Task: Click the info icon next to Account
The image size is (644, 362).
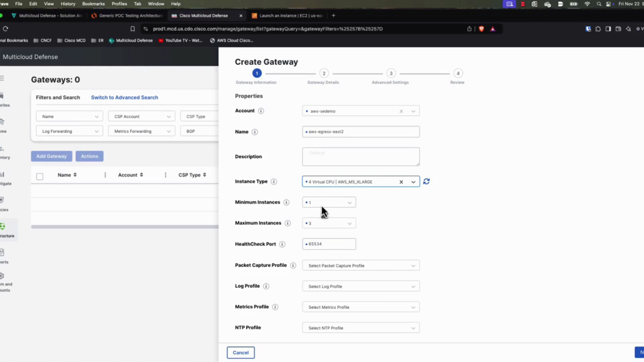Action: click(x=261, y=111)
